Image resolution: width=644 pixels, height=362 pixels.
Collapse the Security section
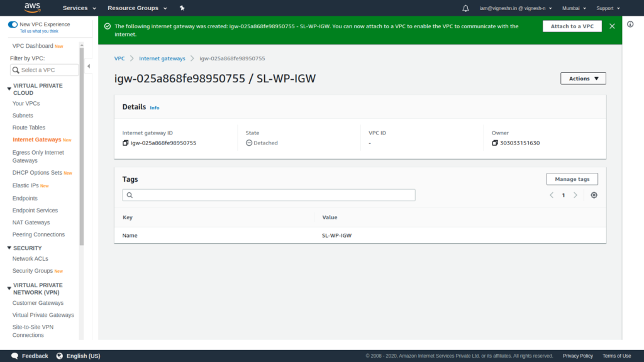click(x=9, y=248)
